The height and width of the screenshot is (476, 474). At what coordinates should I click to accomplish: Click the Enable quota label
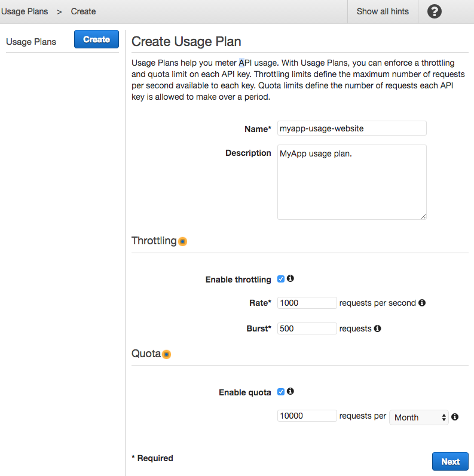tap(245, 392)
